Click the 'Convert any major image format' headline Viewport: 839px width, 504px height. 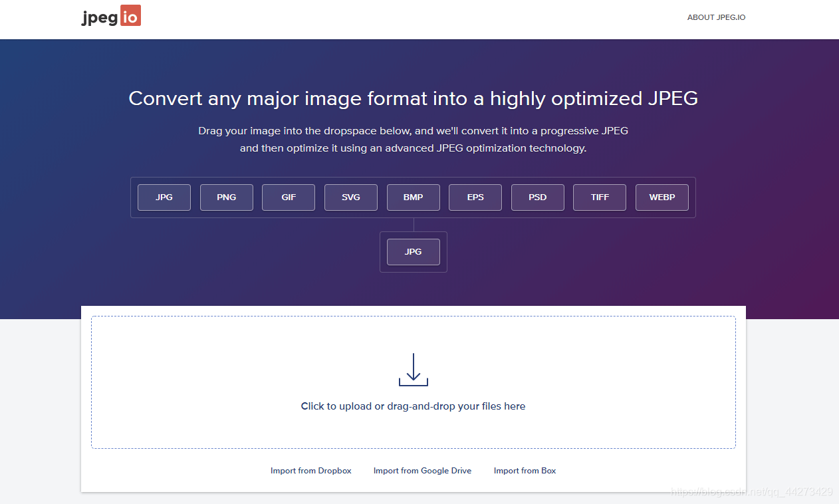click(x=414, y=98)
